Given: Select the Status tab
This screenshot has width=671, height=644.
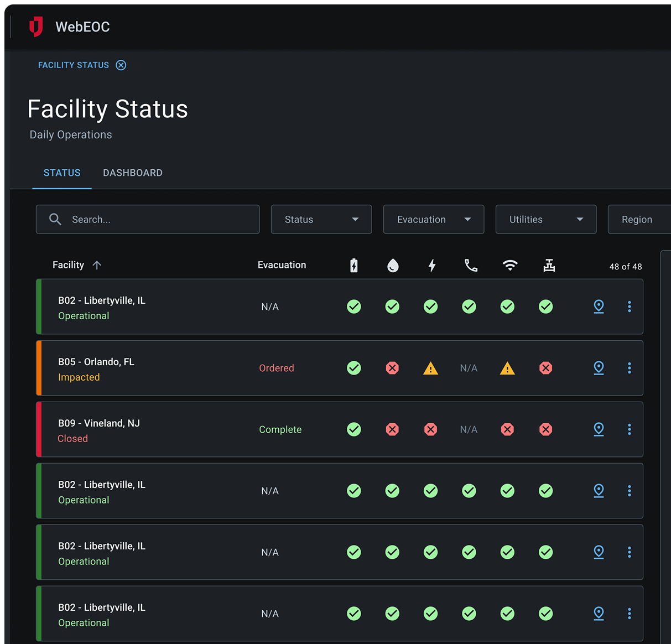Looking at the screenshot, I should 62,173.
